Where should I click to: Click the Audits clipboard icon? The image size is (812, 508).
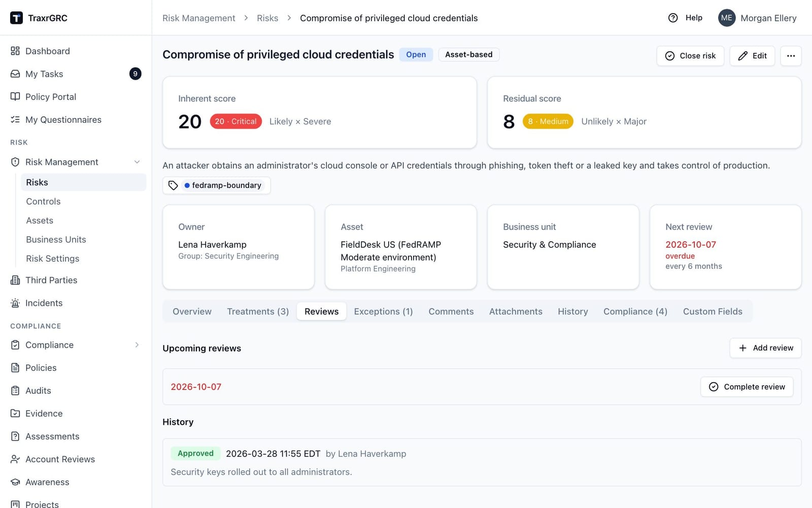15,391
